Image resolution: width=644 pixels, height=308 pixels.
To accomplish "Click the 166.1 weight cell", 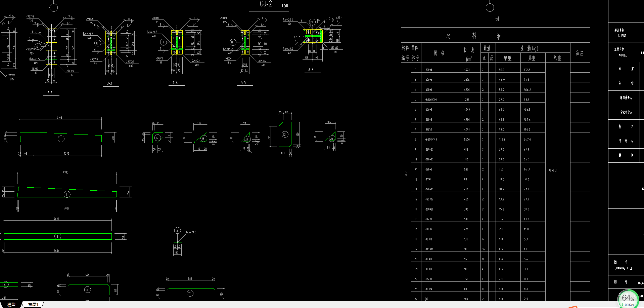I will (x=527, y=90).
